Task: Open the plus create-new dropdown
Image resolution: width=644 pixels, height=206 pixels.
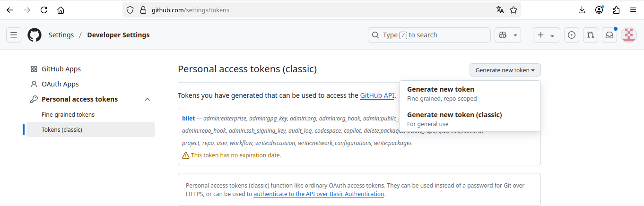Action: tap(546, 35)
